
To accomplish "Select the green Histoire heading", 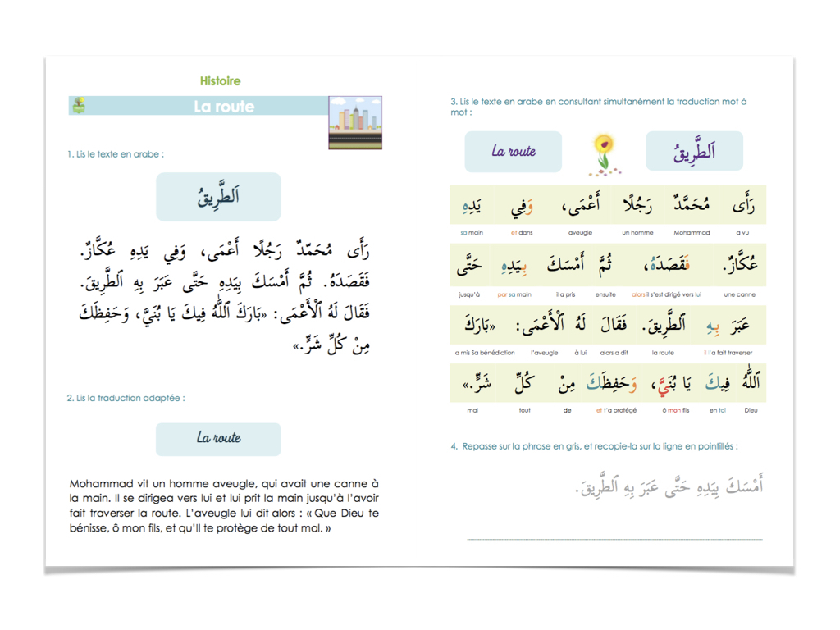I will [x=222, y=80].
